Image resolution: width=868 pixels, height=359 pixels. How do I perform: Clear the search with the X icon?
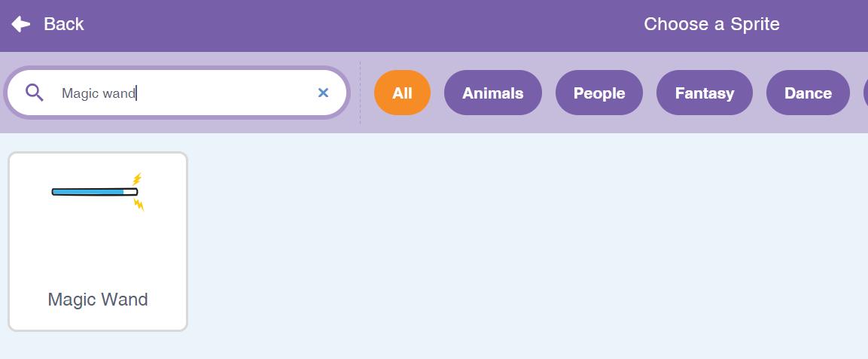tap(323, 93)
